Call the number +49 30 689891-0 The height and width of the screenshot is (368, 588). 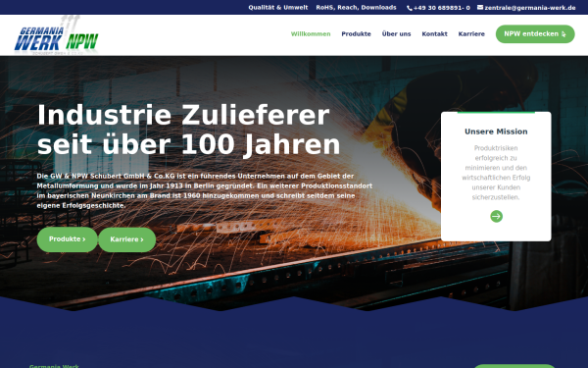pyautogui.click(x=441, y=8)
